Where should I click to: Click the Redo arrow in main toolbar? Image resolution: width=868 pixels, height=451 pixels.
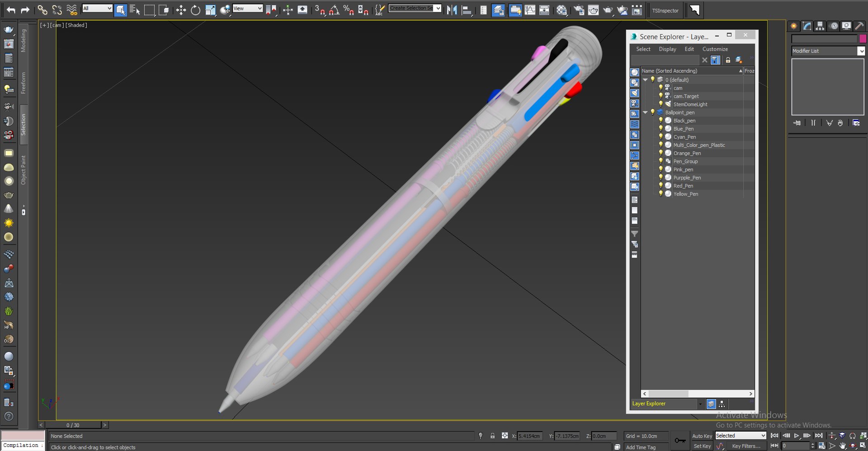tap(25, 9)
